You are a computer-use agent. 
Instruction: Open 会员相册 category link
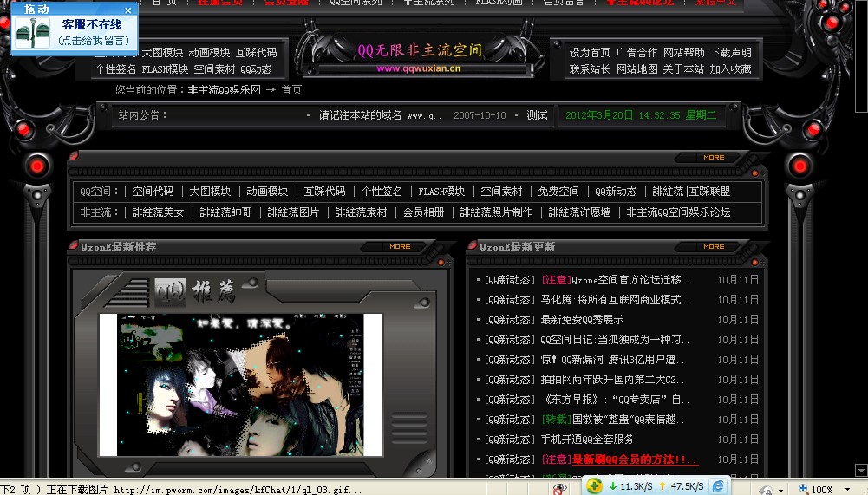[423, 212]
